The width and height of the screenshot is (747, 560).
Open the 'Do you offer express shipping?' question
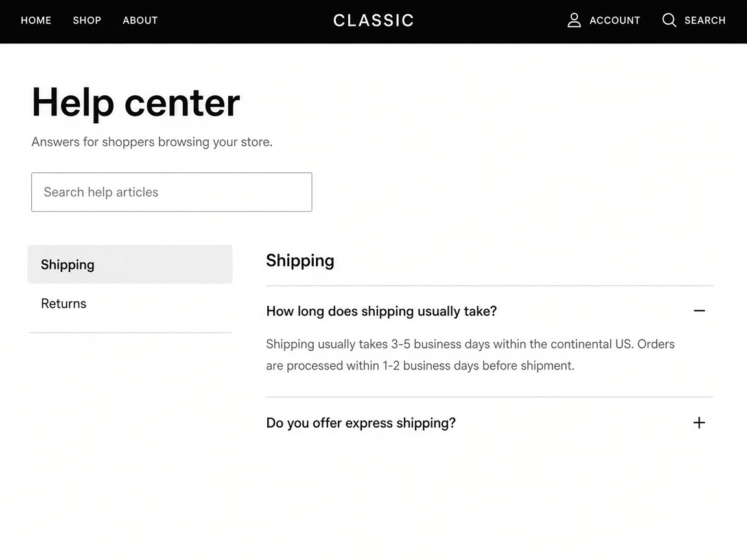coord(490,423)
